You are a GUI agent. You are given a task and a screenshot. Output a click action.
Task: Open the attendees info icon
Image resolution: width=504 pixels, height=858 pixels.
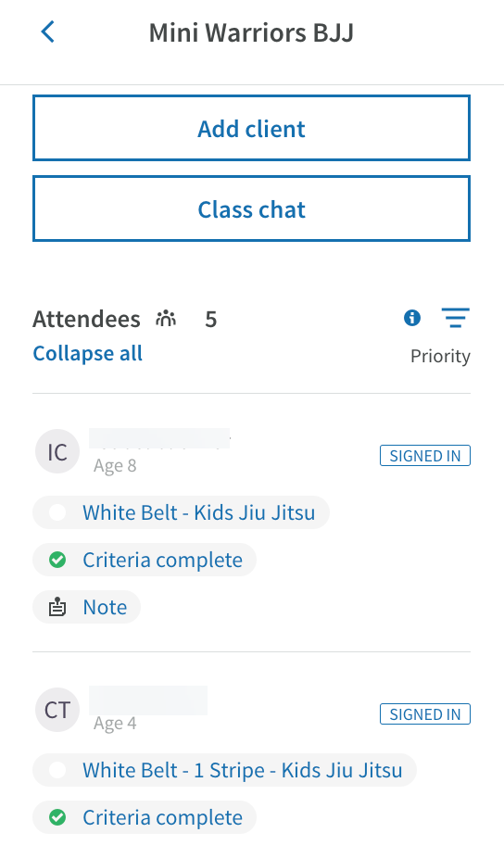click(412, 318)
